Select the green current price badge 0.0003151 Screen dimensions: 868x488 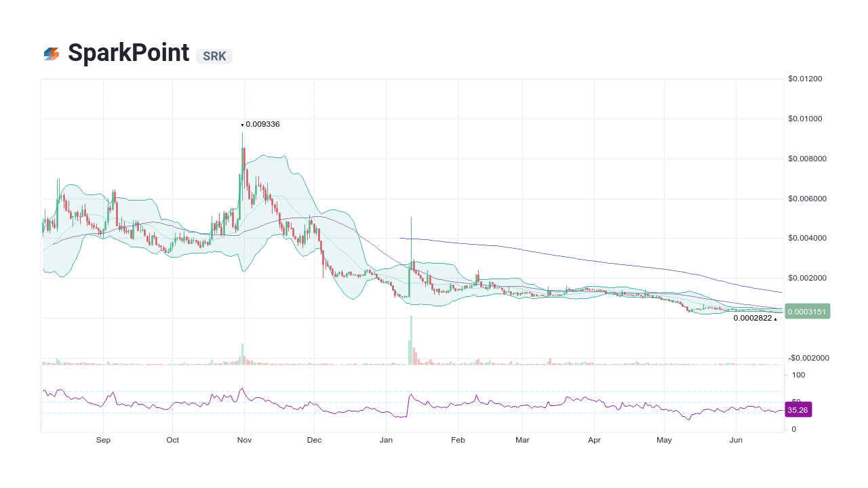coord(807,311)
